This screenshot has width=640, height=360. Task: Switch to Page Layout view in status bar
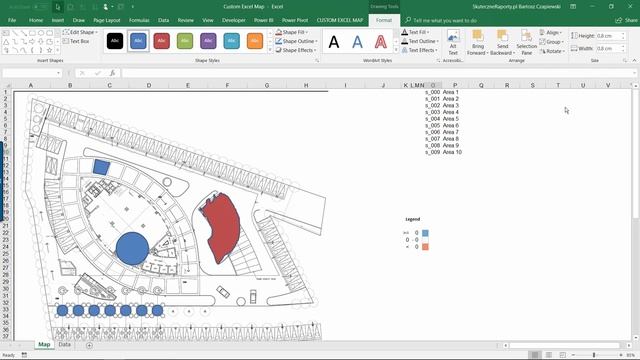point(549,355)
